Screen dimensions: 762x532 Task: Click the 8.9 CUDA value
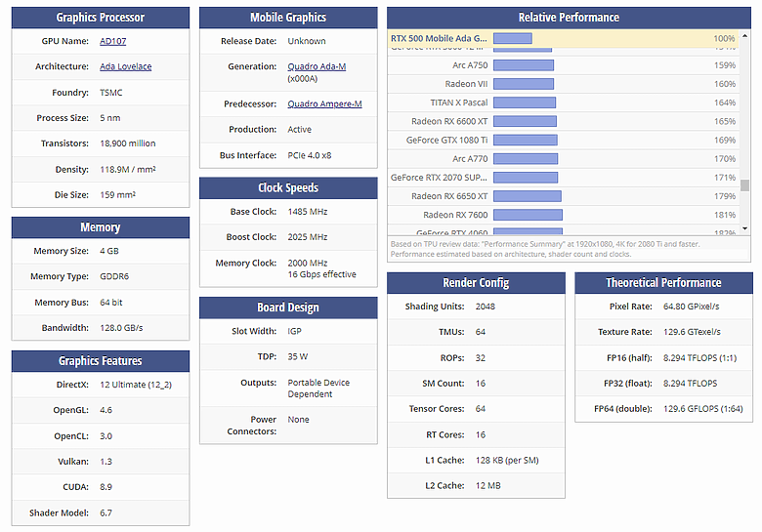click(x=106, y=487)
